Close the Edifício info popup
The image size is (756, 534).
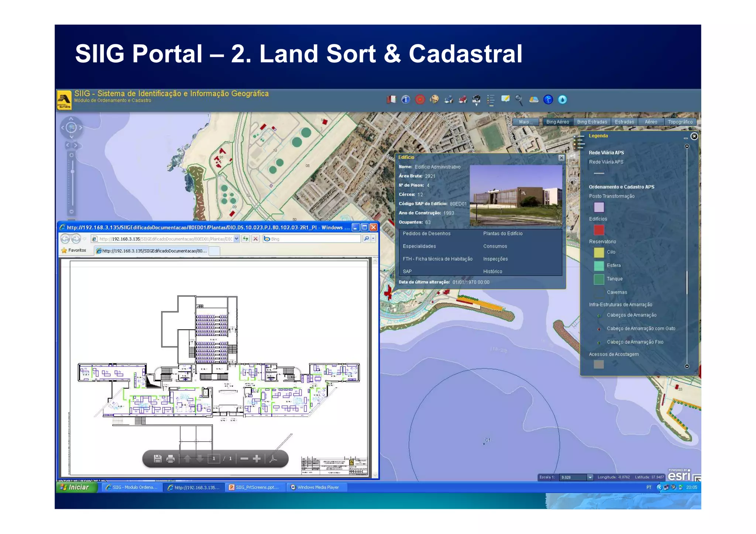click(x=561, y=158)
